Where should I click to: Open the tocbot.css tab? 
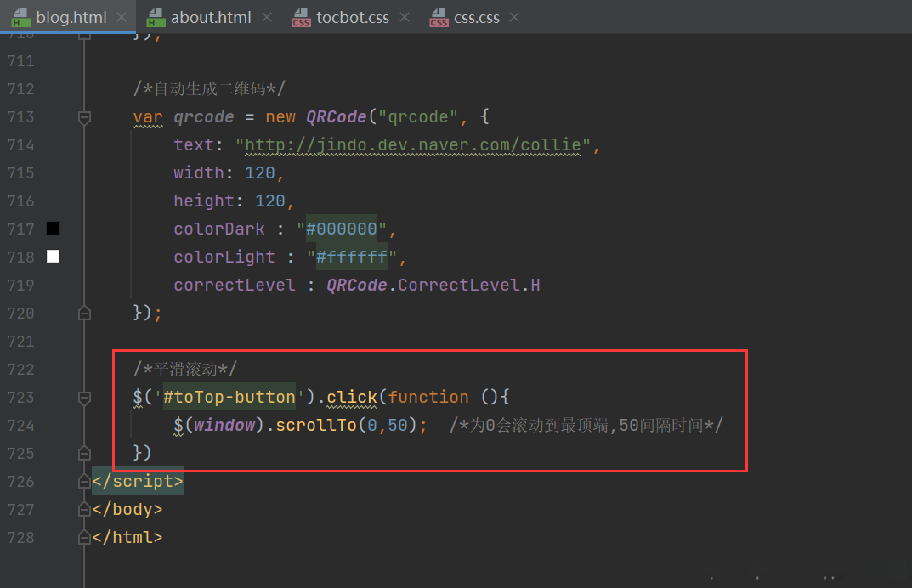[353, 18]
